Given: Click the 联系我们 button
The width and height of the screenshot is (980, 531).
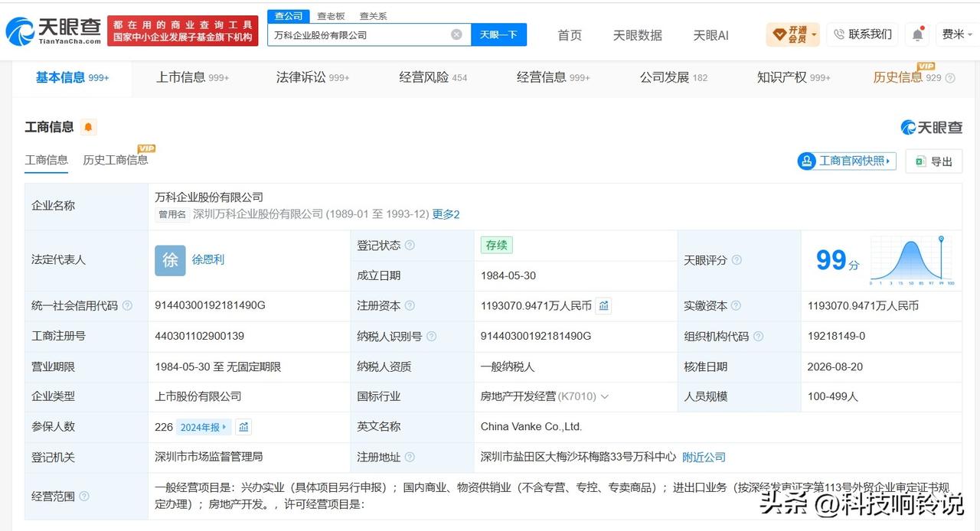Looking at the screenshot, I should pyautogui.click(x=862, y=34).
